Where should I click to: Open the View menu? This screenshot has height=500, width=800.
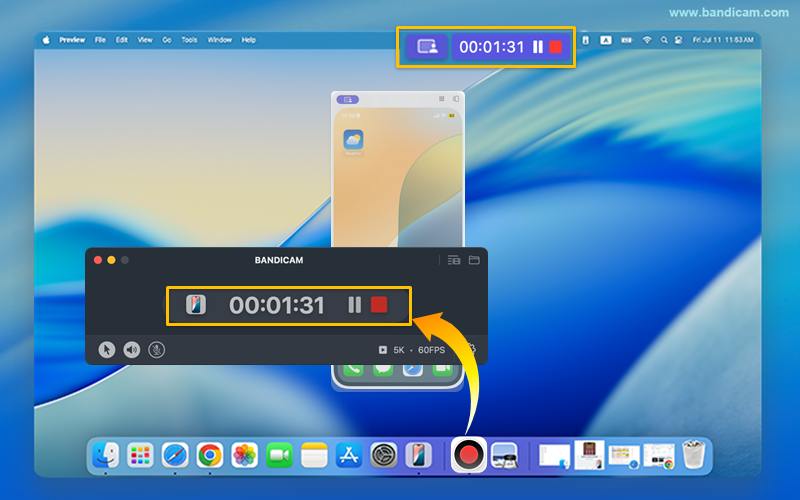pyautogui.click(x=145, y=40)
